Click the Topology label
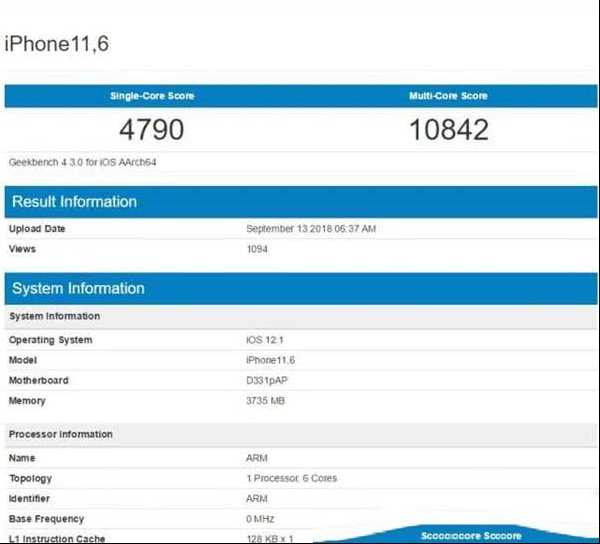This screenshot has height=544, width=600. [30, 479]
